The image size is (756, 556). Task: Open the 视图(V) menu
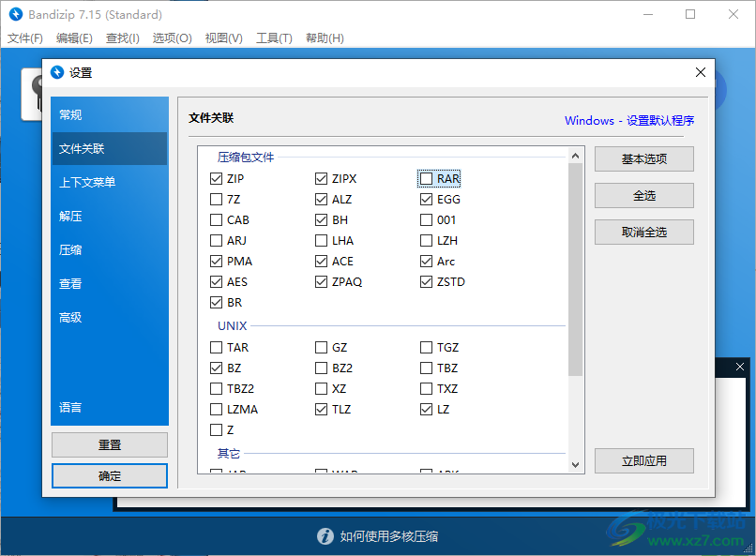click(224, 38)
